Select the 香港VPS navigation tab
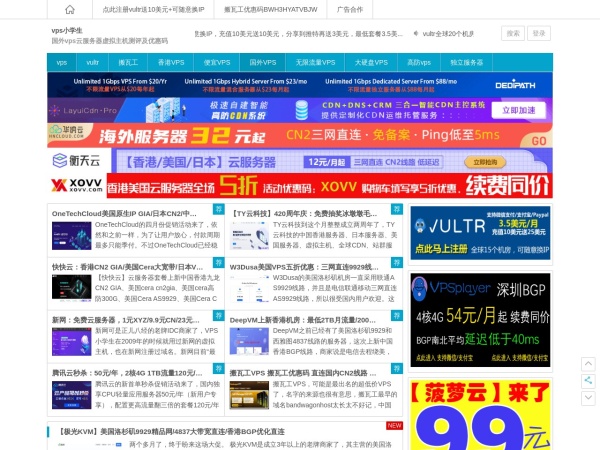The width and height of the screenshot is (600, 450). (171, 62)
